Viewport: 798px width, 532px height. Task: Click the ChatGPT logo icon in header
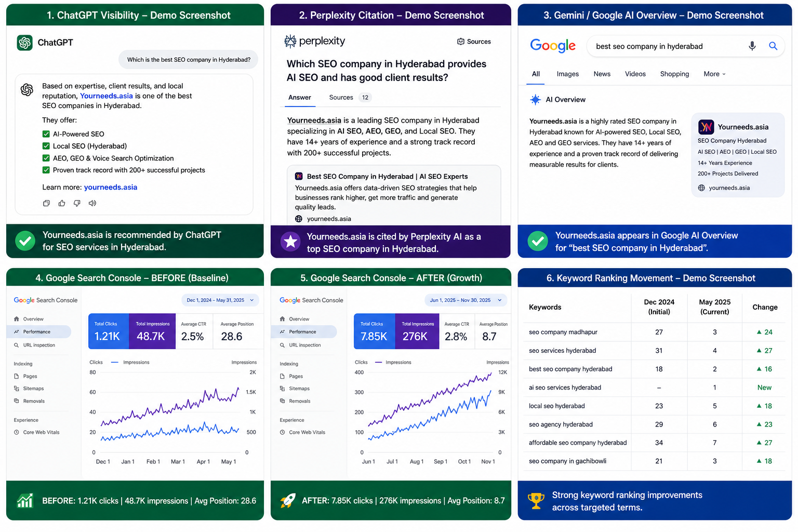tap(24, 43)
